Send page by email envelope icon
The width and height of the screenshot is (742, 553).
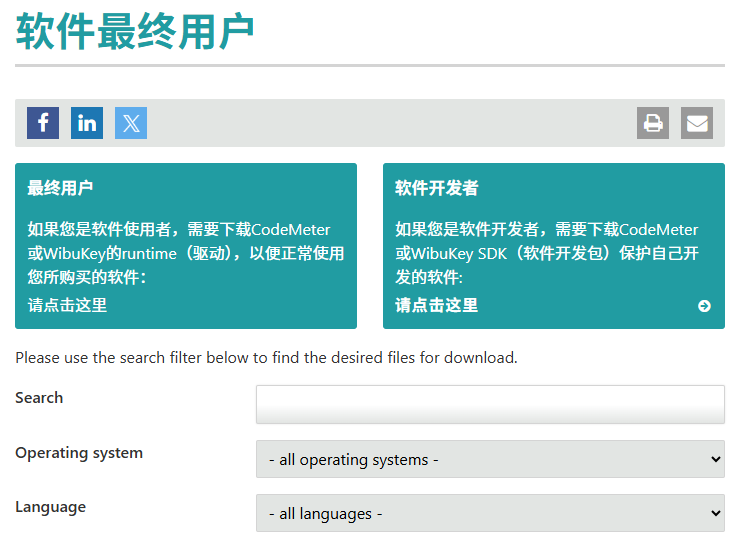697,123
